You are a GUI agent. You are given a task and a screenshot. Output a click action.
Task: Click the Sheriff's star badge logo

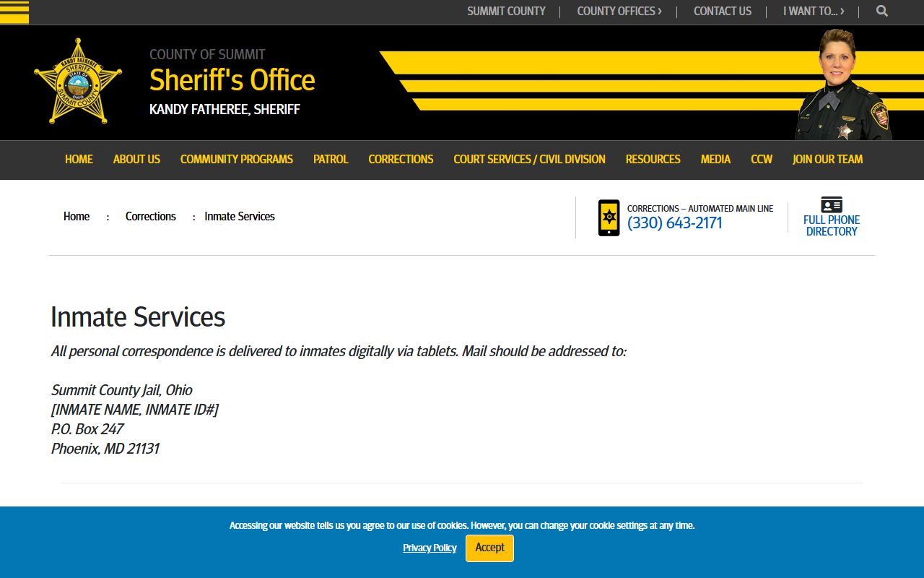[x=78, y=82]
